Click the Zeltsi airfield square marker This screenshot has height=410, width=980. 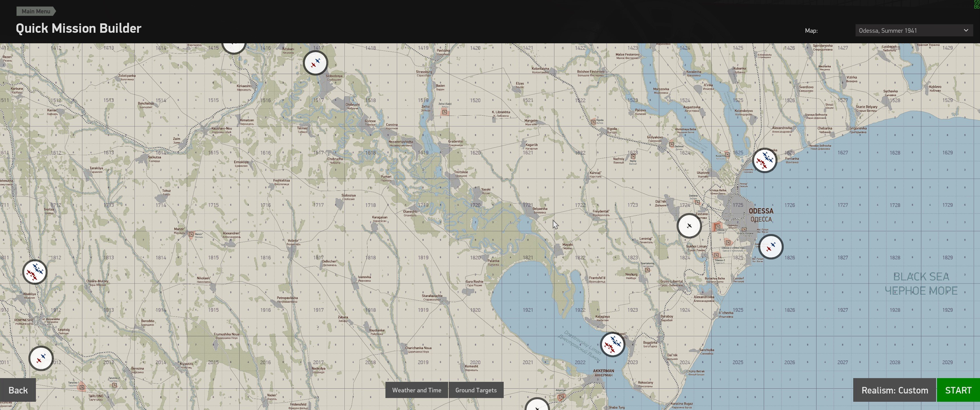(444, 112)
